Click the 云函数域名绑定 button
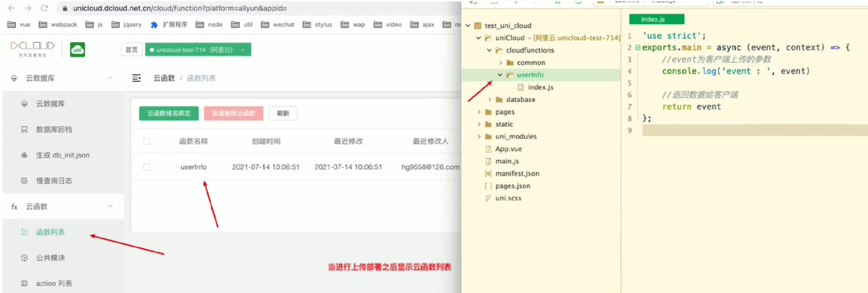Viewport: 868px width, 293px height. coord(168,113)
